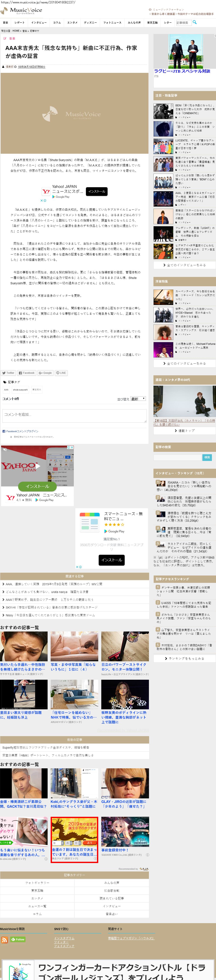Click the コメントを追加 comment box
Image resolution: width=216 pixels, height=980 pixels.
click(74, 416)
